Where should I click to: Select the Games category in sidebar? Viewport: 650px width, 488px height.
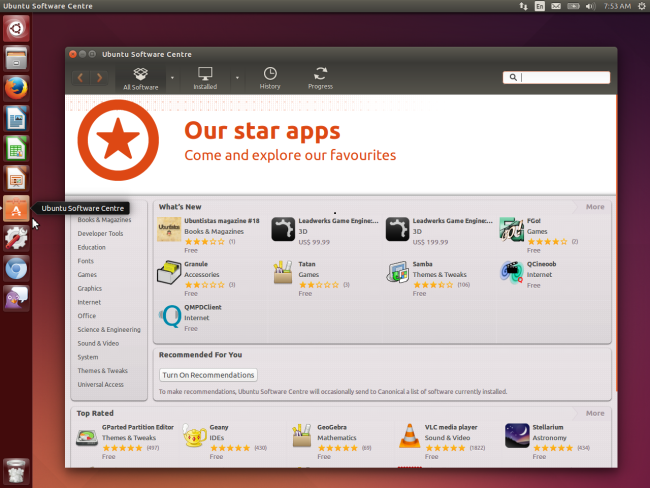pos(88,274)
